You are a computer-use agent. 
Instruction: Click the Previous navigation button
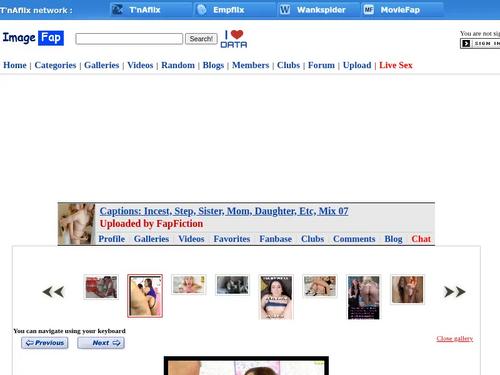[45, 343]
